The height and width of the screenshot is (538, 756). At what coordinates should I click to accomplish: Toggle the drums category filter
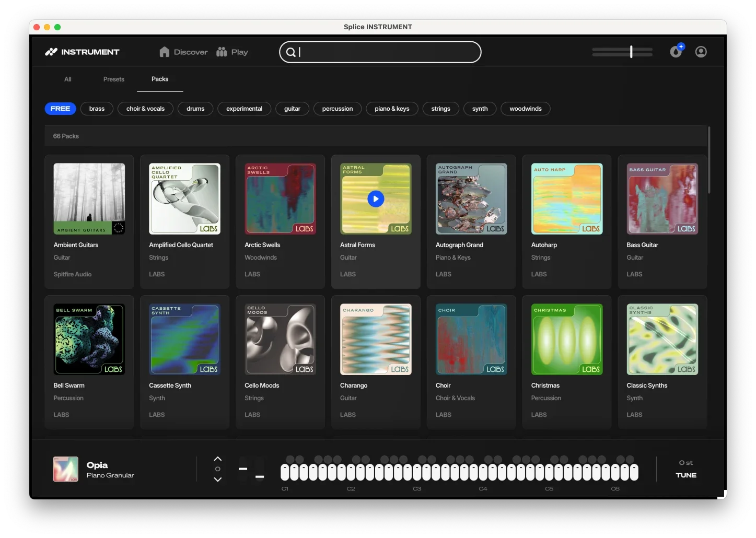click(195, 109)
